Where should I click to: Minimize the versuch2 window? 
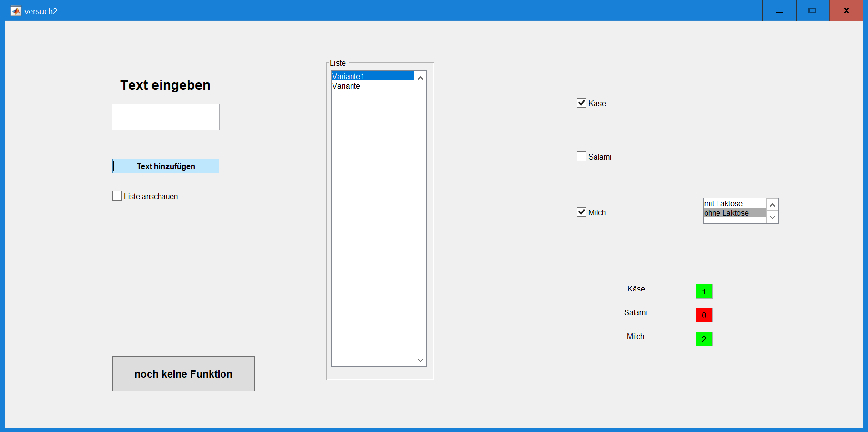point(779,11)
